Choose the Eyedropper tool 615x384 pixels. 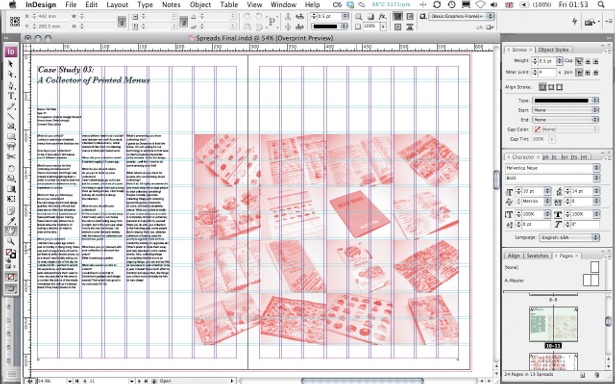11,220
